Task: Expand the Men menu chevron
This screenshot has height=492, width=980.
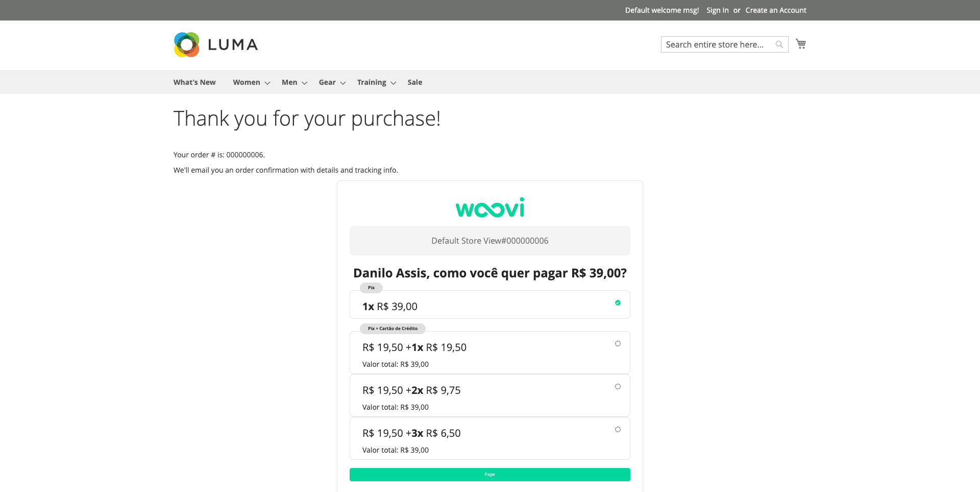Action: [305, 83]
